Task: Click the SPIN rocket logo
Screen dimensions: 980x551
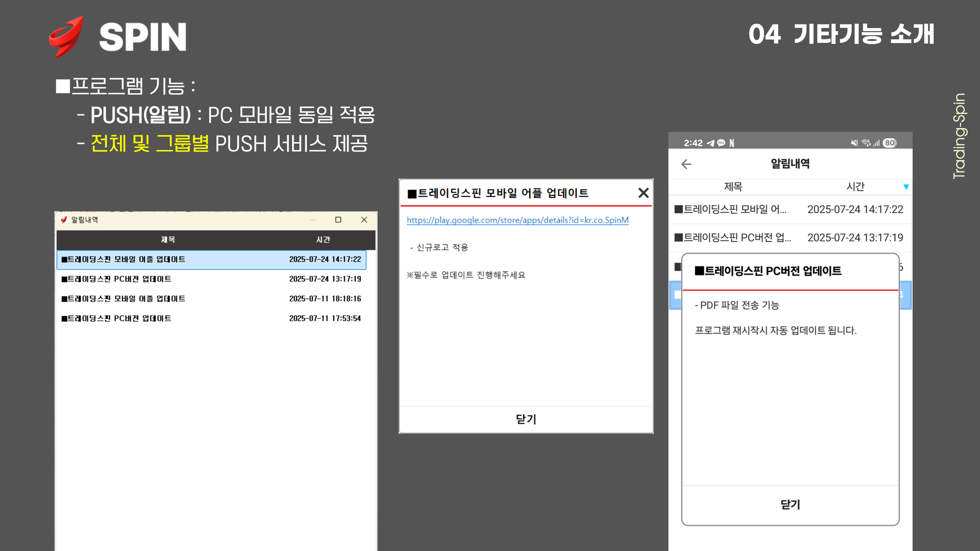Action: click(x=66, y=37)
